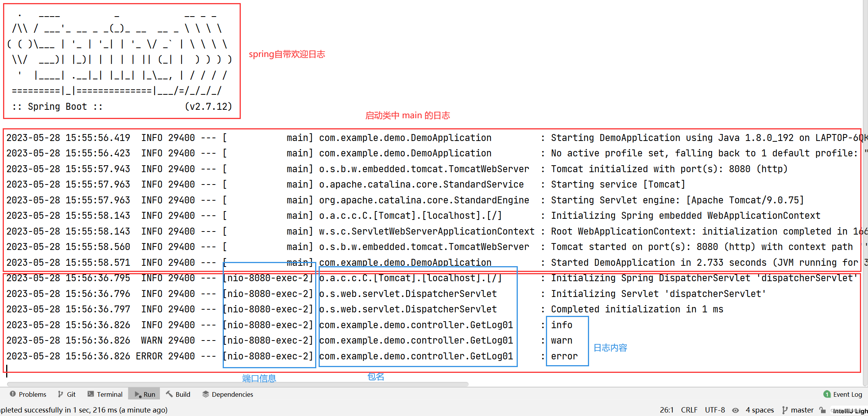Open the UTF-8 file encoding selector
The image size is (868, 416).
pyautogui.click(x=715, y=410)
